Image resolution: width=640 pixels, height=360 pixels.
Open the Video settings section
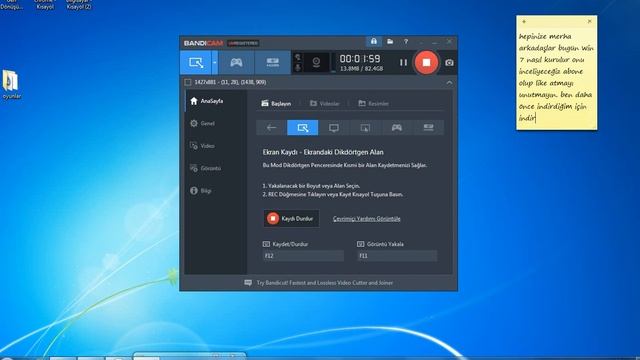coord(216,146)
